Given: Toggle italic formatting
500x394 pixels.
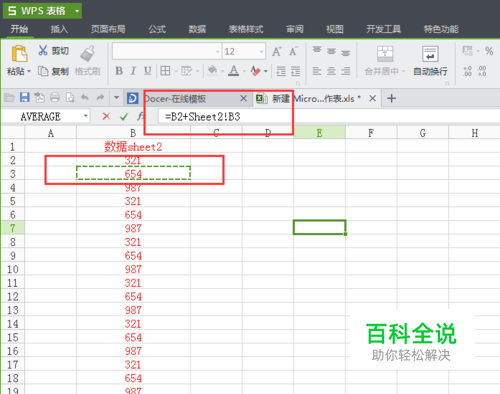Looking at the screenshot, I should click(133, 71).
